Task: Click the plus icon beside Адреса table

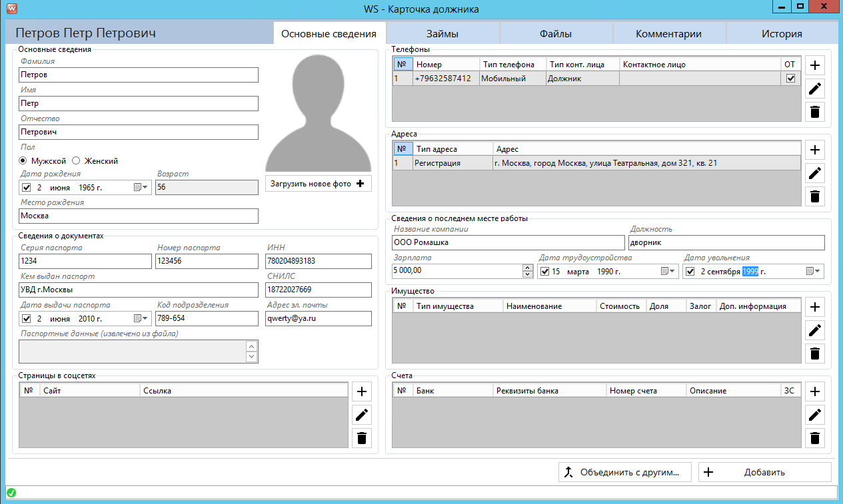Action: pos(814,149)
